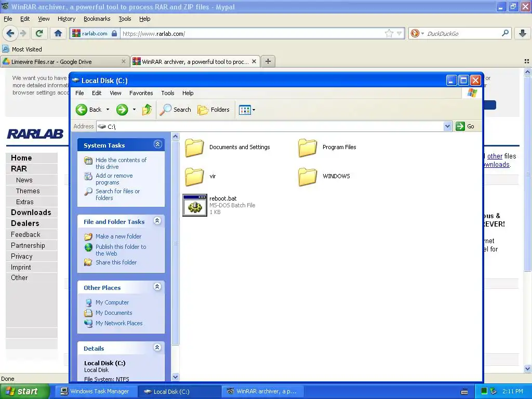Open the Forward button history dropdown

click(x=135, y=110)
